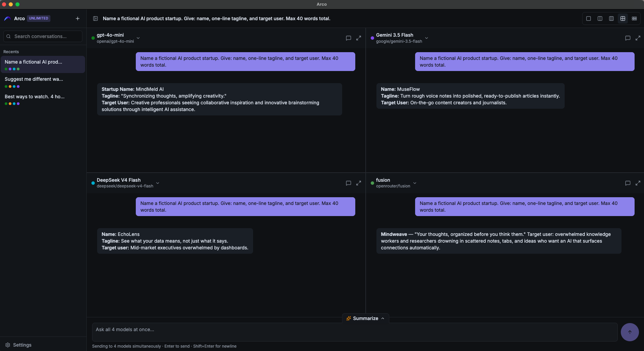Click the blue status dot of DeepSeek V4 Flash
The height and width of the screenshot is (351, 644).
pyautogui.click(x=93, y=183)
